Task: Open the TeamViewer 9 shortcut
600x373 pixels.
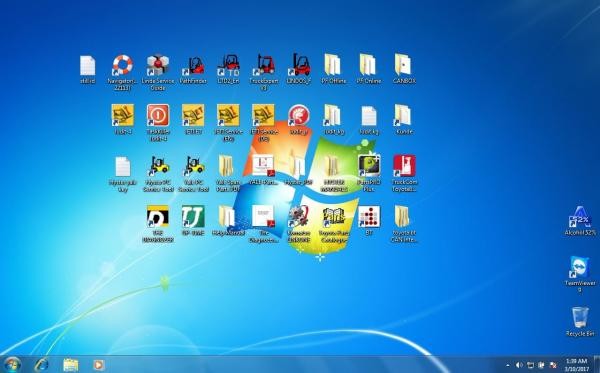Action: pyautogui.click(x=580, y=274)
